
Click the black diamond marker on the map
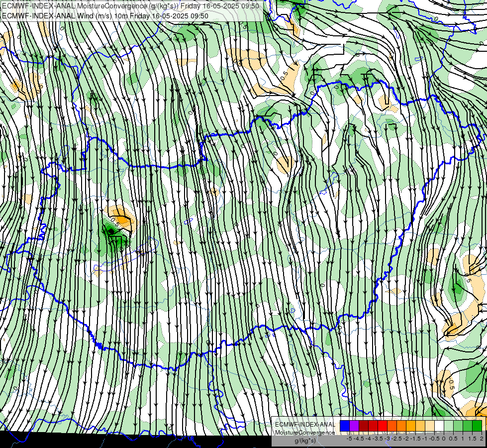[111, 231]
